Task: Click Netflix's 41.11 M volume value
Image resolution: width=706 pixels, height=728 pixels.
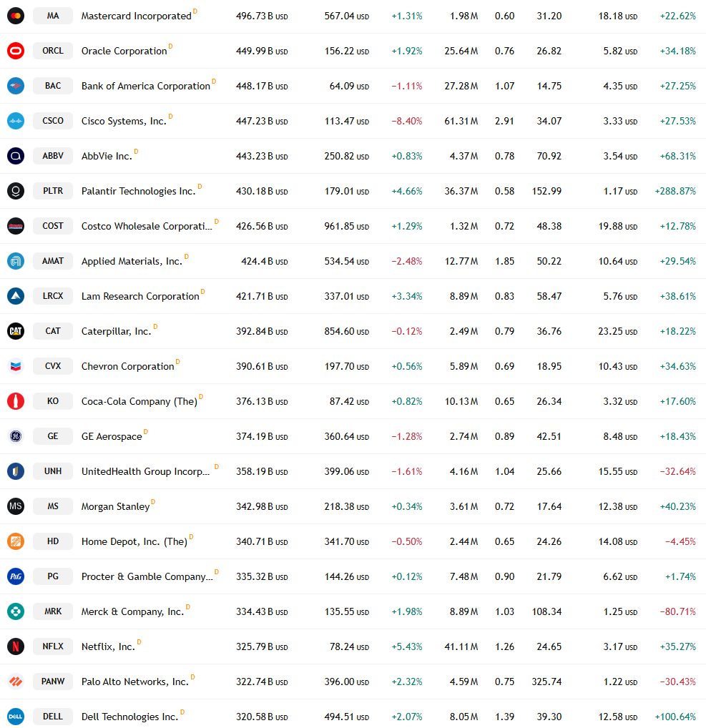Action: pos(461,646)
